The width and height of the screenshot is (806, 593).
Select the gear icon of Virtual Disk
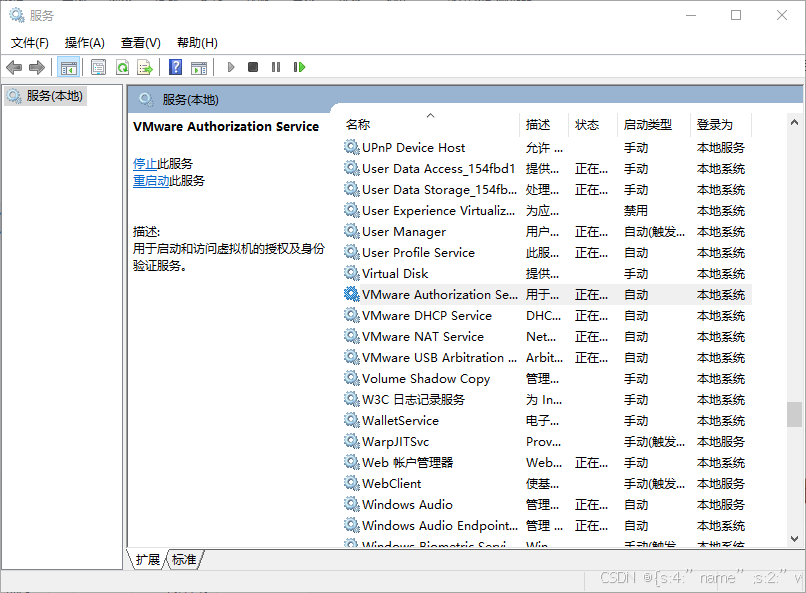tap(352, 273)
